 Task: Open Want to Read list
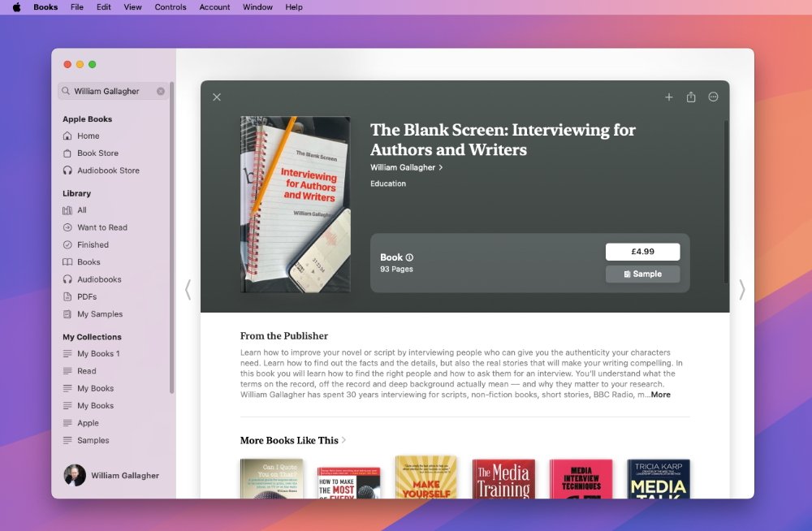click(102, 227)
